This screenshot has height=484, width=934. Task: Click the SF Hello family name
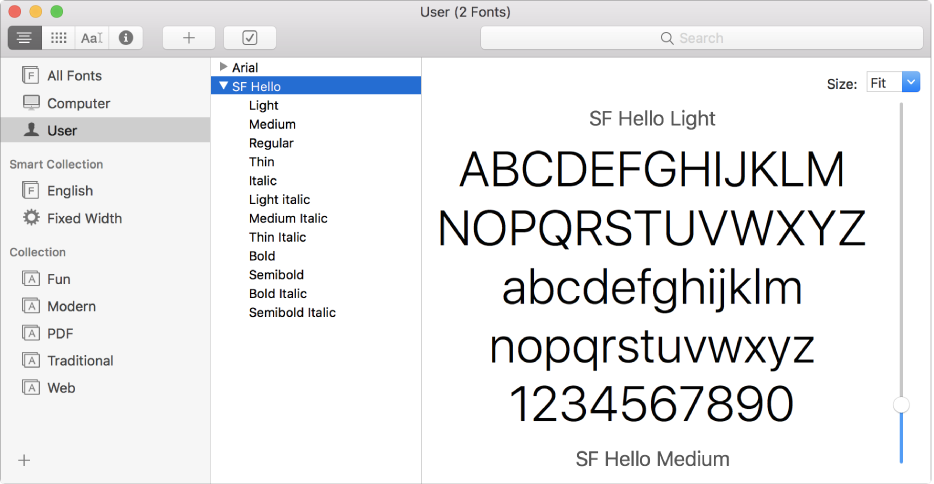(x=256, y=86)
